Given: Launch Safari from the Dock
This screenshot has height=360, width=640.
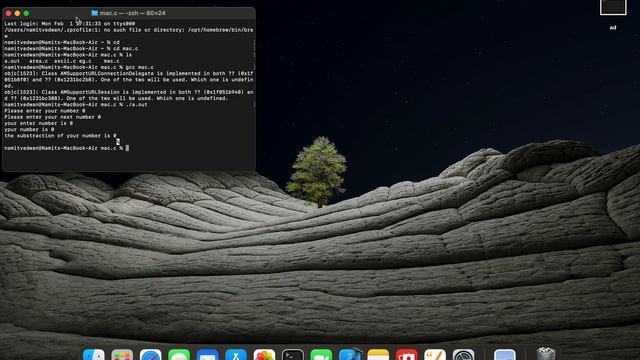Looking at the screenshot, I should [x=150, y=355].
